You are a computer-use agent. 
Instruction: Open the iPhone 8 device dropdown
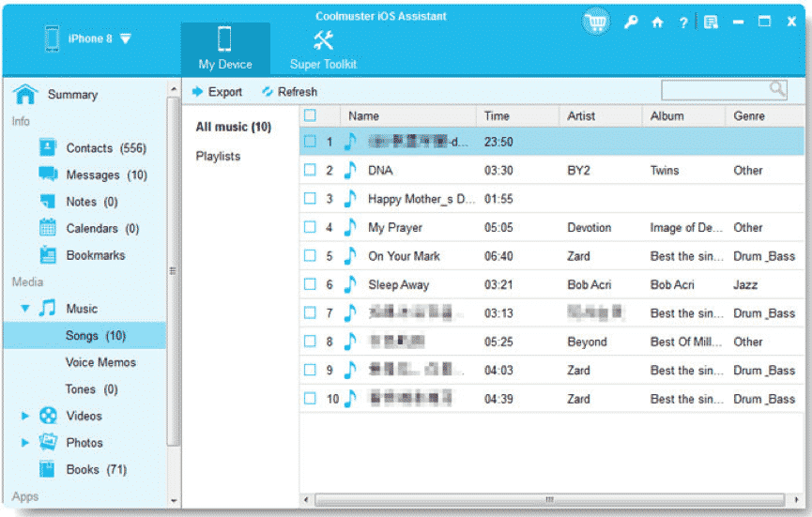click(x=126, y=38)
